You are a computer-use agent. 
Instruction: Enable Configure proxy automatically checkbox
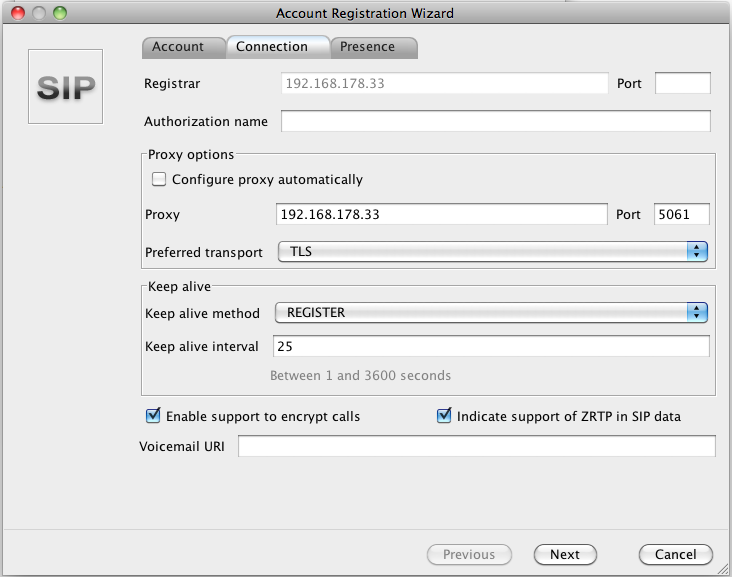[158, 180]
